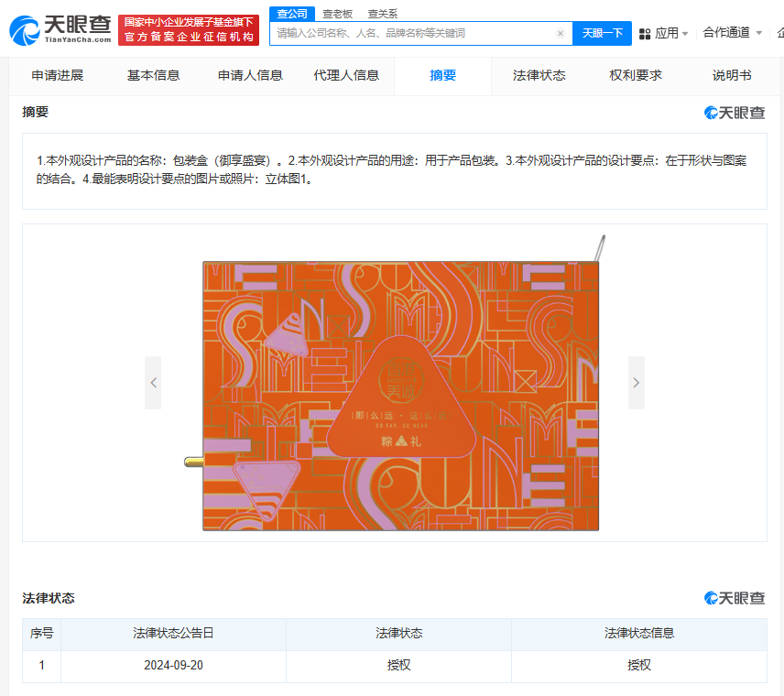Click the 应用 apps grid icon

(645, 32)
